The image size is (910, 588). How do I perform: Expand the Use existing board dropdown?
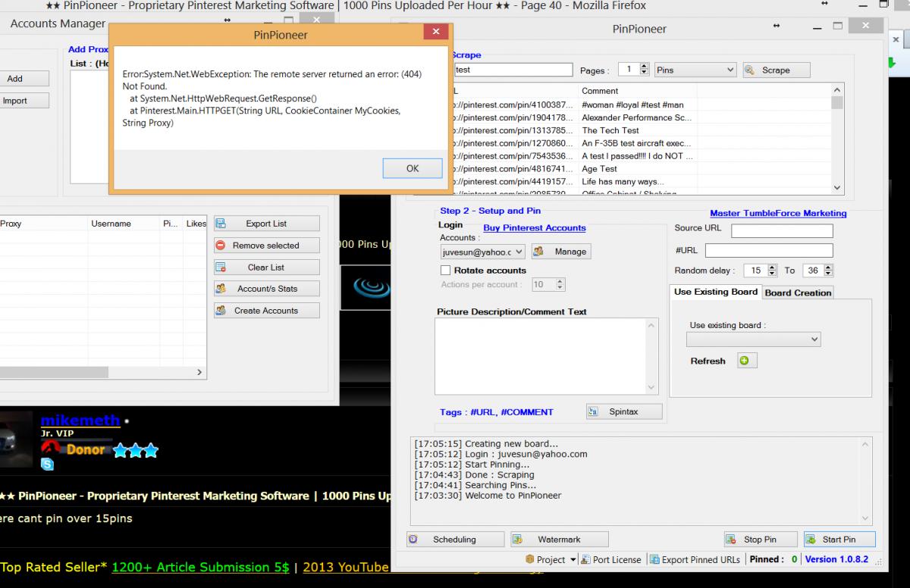coord(753,339)
